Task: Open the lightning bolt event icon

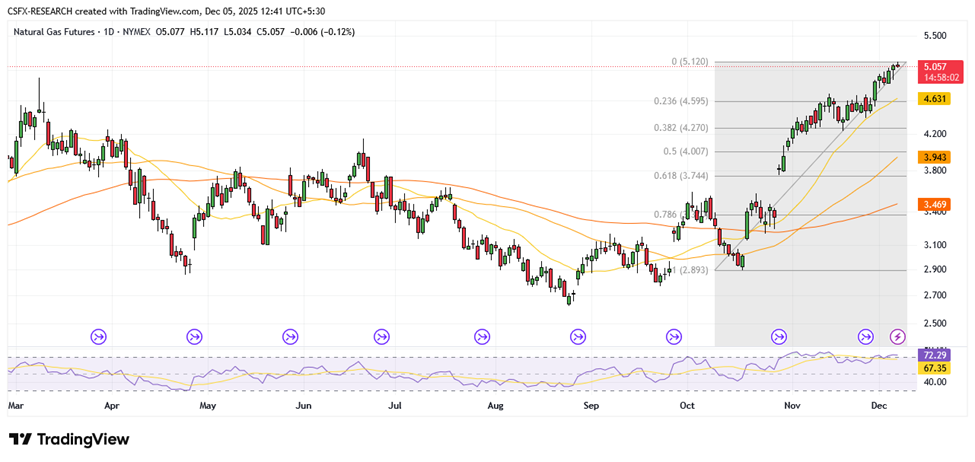Action: tap(897, 337)
